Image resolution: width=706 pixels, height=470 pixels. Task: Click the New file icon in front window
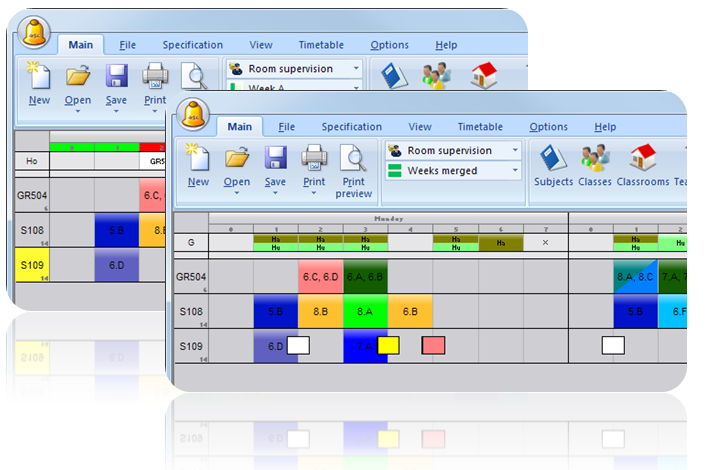pos(198,158)
